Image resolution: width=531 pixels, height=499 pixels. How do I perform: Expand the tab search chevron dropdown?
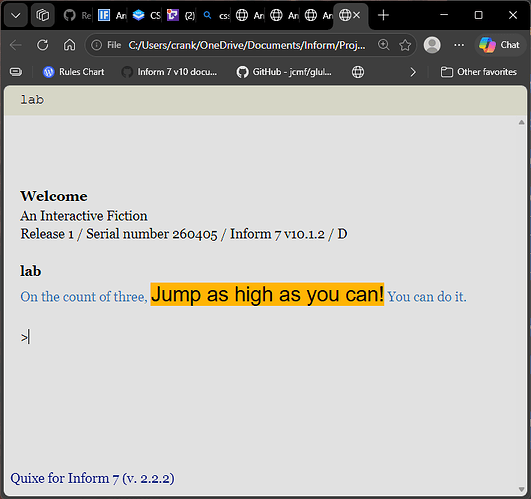[16, 15]
